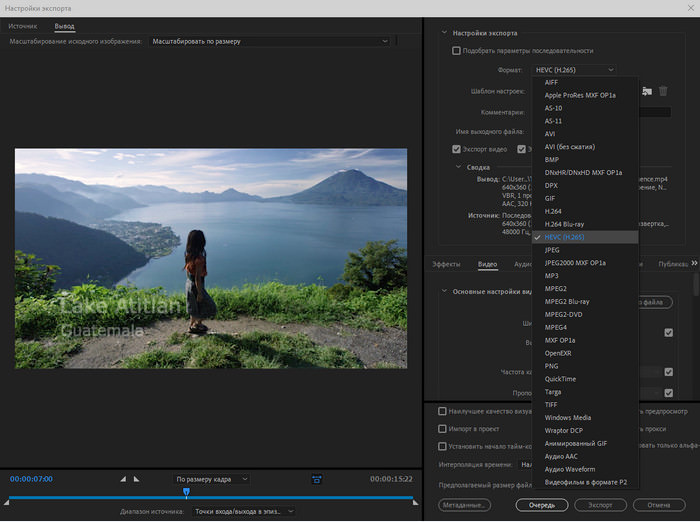Open 'Масштабировать по размеру' scaling dropdown
Image resolution: width=700 pixels, height=522 pixels.
(x=270, y=42)
